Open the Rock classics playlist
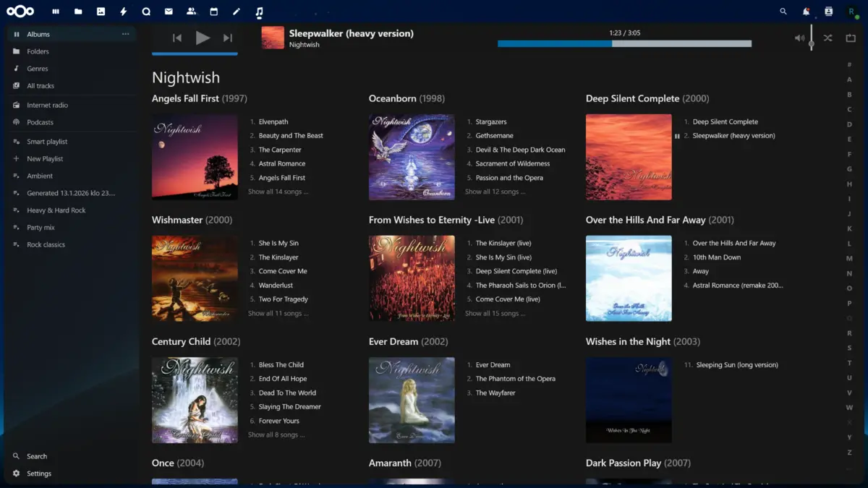Viewport: 868px width, 488px height. (72, 244)
